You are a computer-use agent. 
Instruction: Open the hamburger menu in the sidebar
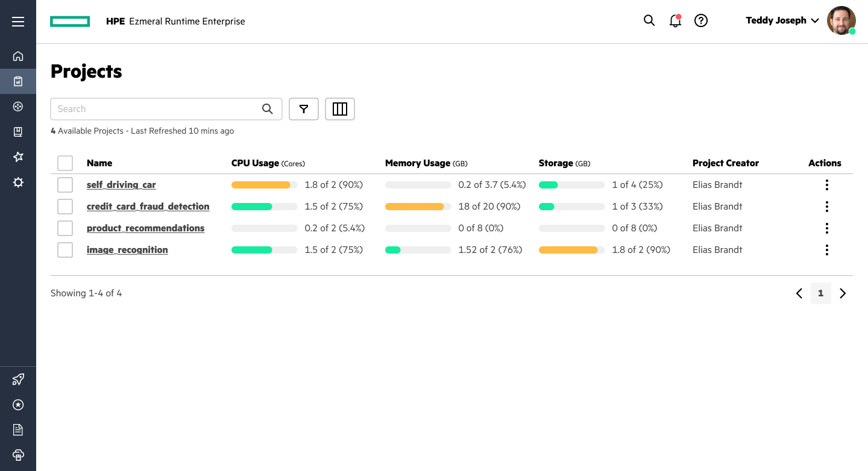tap(18, 22)
